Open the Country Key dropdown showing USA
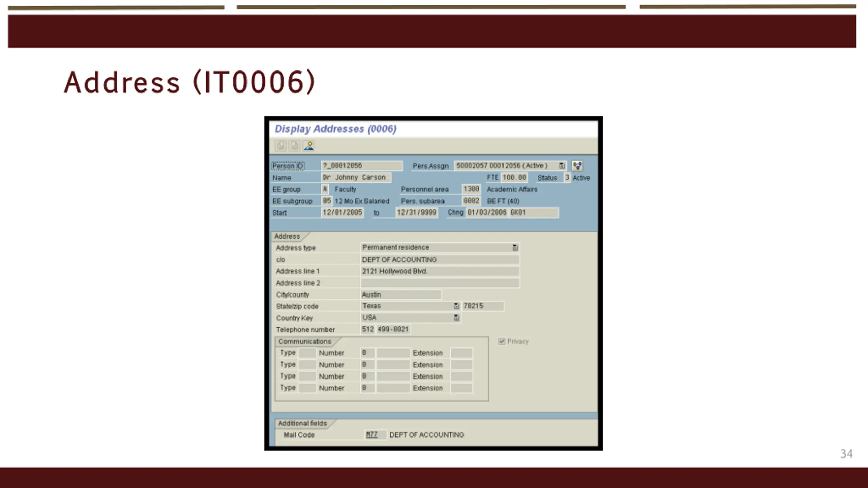This screenshot has height=488, width=868. 456,318
